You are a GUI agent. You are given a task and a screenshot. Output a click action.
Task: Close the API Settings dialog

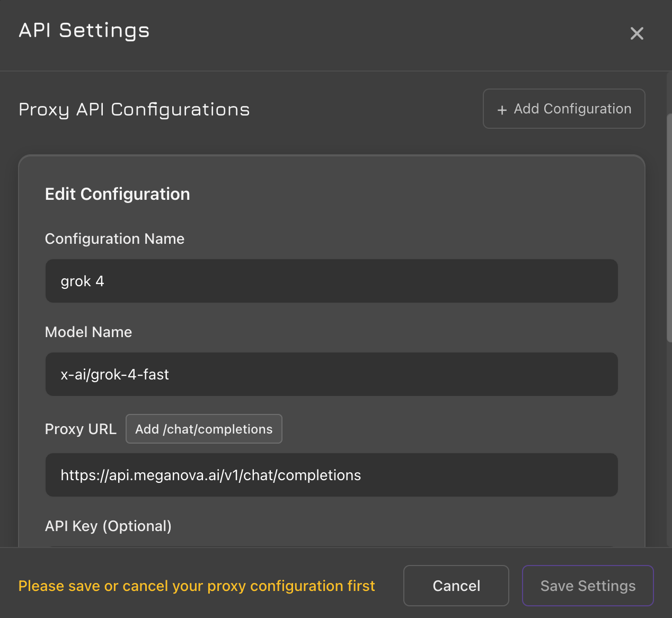click(636, 33)
